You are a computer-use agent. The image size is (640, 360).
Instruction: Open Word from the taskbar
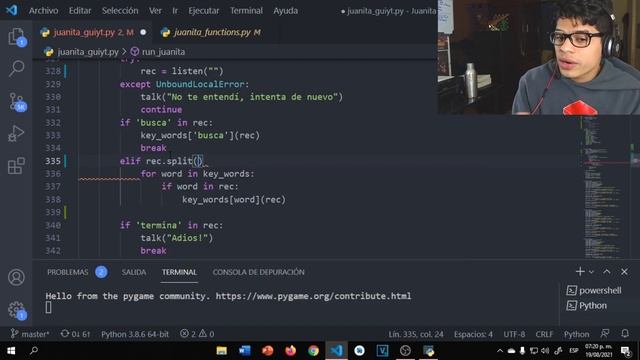[x=244, y=351]
